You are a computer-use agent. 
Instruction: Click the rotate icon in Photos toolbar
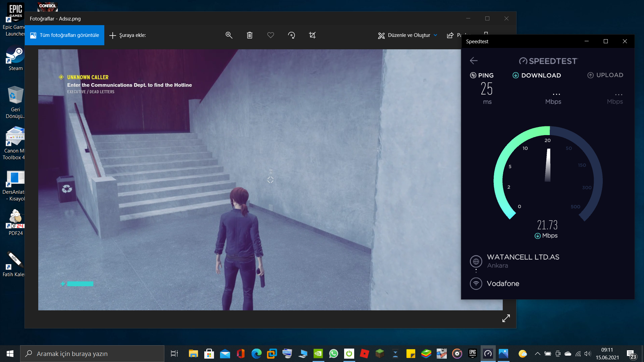tap(291, 35)
